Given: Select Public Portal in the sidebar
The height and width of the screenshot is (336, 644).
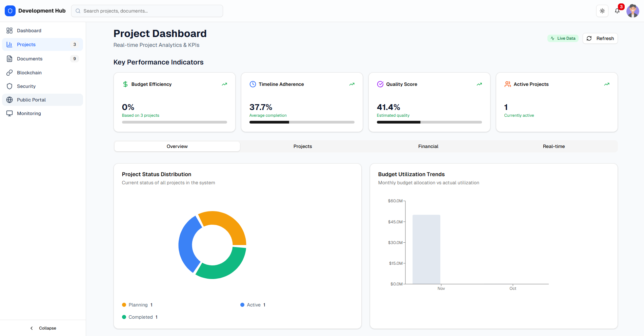Looking at the screenshot, I should tap(31, 99).
